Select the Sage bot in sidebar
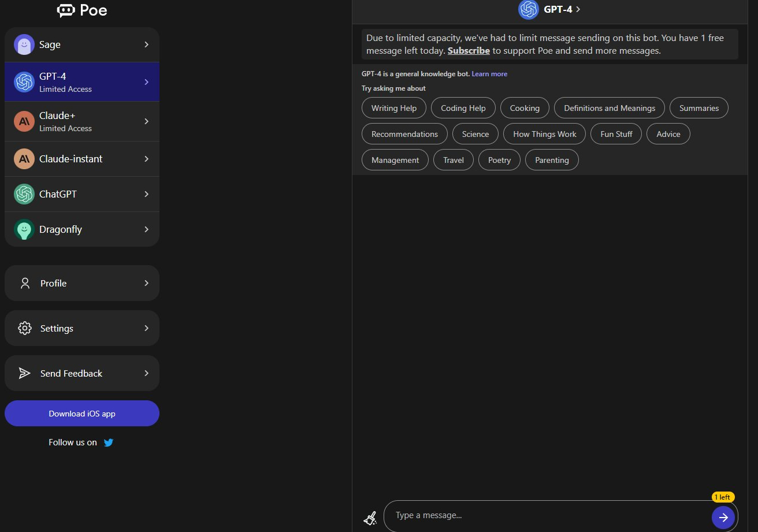 point(82,44)
